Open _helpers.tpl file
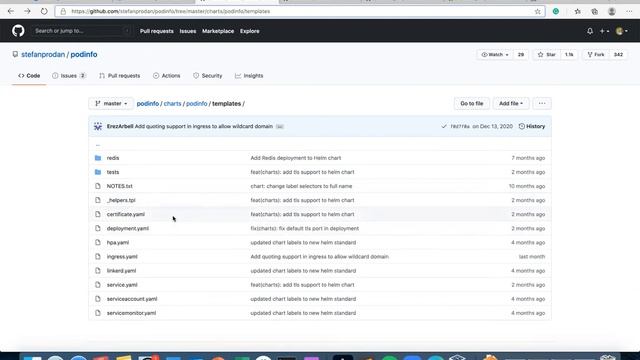Screen dimensions: 640x360 coord(121,200)
